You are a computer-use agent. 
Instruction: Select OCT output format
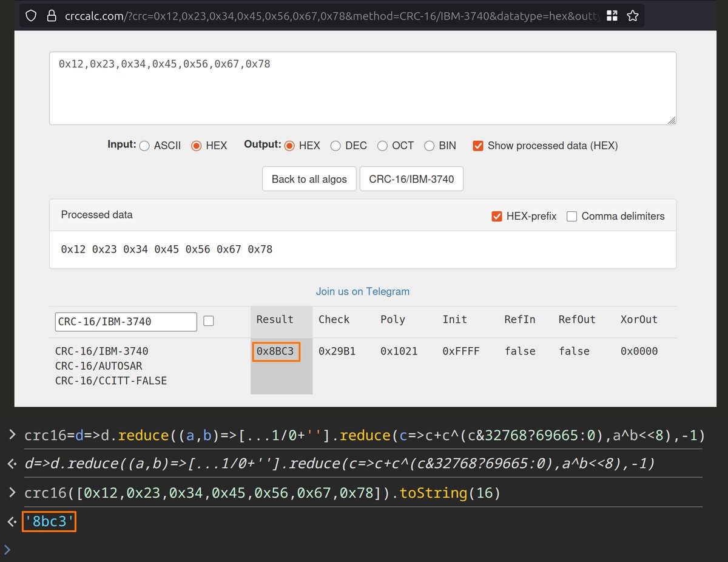(x=382, y=146)
